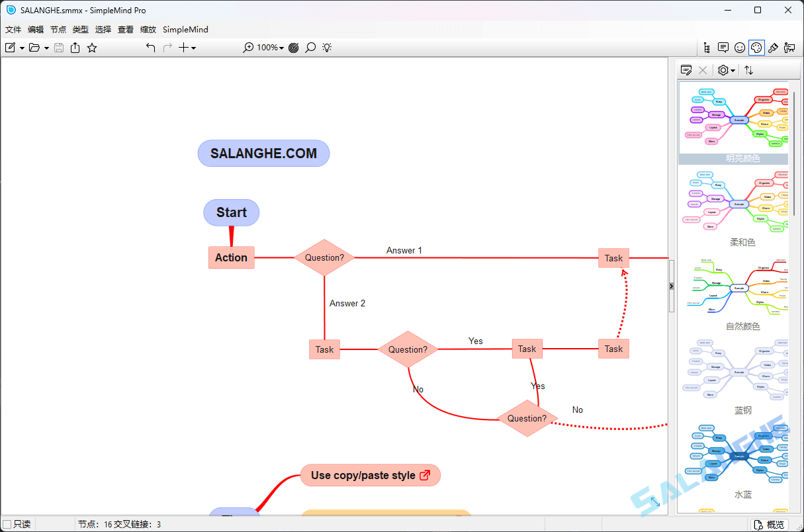Open the notes panel icon
The image size is (804, 532).
pyautogui.click(x=723, y=47)
